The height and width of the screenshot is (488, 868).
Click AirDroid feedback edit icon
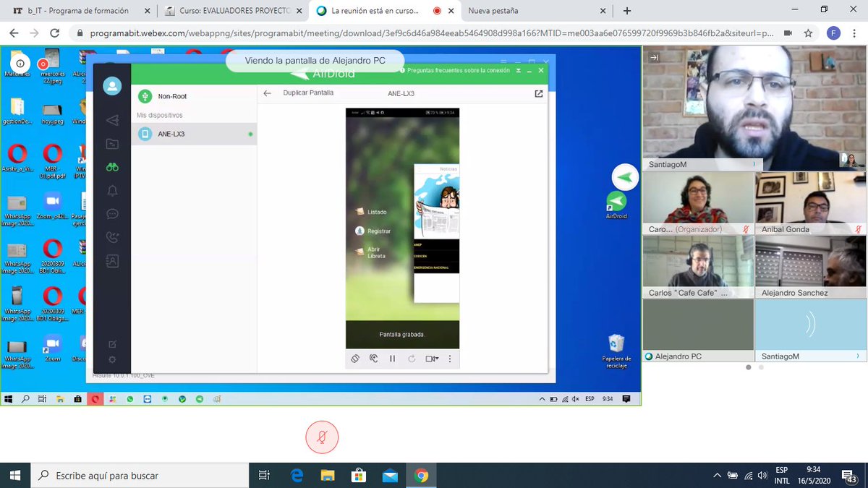[112, 344]
